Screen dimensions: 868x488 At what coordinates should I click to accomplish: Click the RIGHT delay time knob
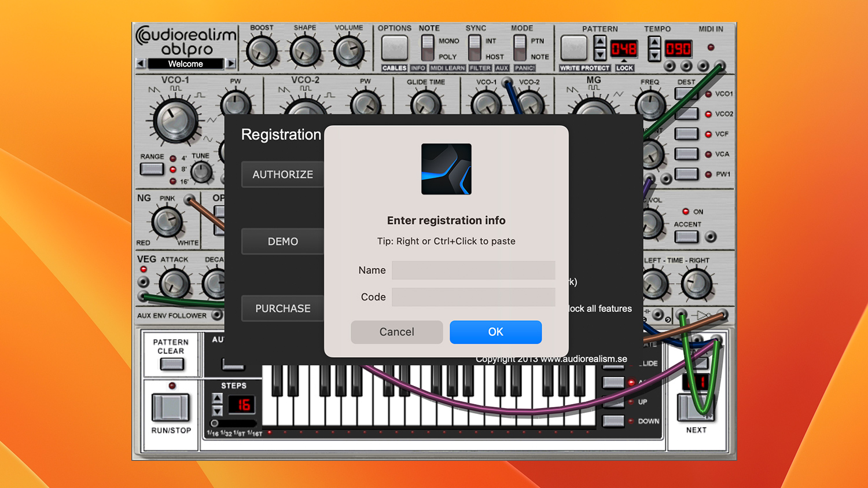click(697, 284)
